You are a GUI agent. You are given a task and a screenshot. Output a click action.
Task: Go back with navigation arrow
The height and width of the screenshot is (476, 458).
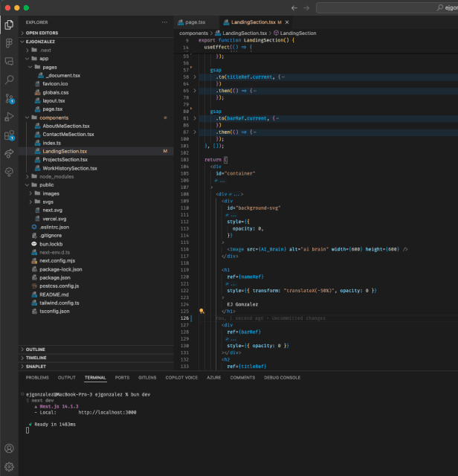[x=294, y=8]
